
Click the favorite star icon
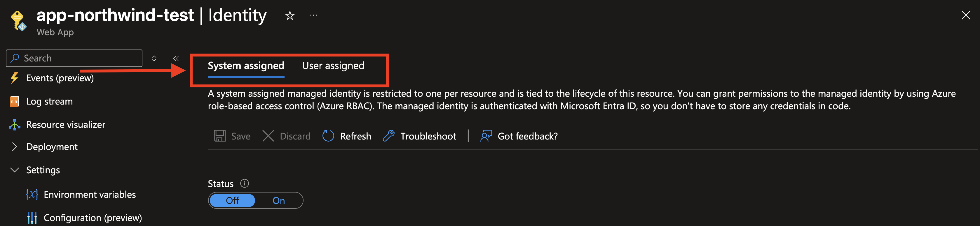pyautogui.click(x=290, y=15)
